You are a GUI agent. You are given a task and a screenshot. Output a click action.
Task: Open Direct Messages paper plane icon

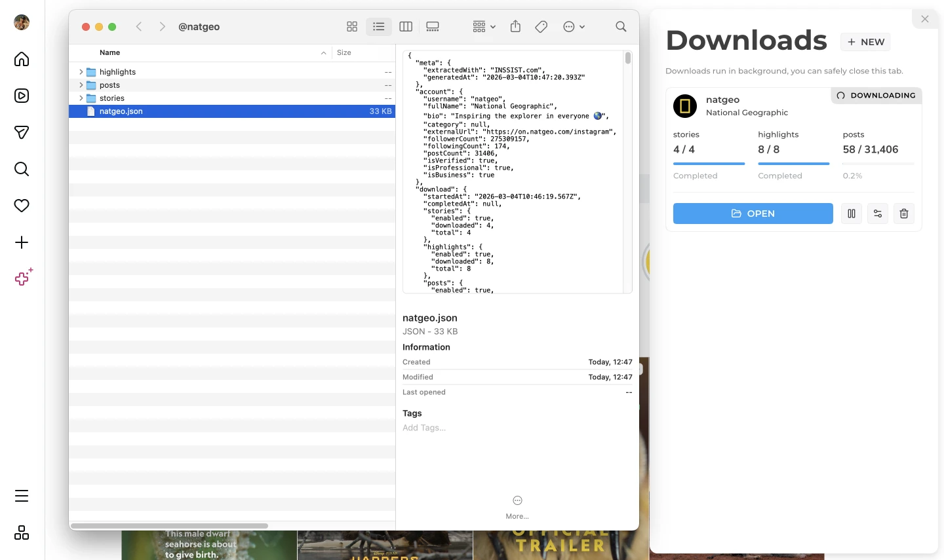[x=22, y=132]
